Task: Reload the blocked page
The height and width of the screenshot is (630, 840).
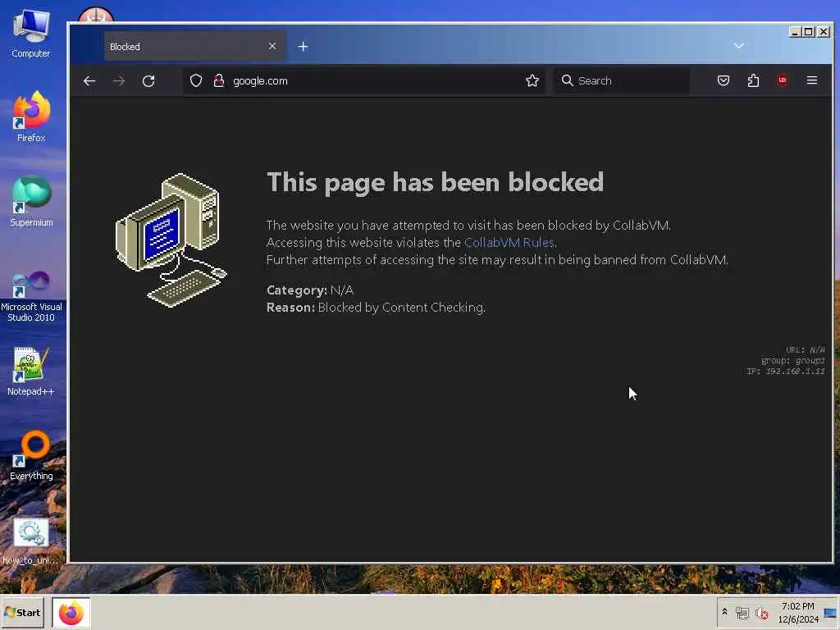Action: [148, 81]
